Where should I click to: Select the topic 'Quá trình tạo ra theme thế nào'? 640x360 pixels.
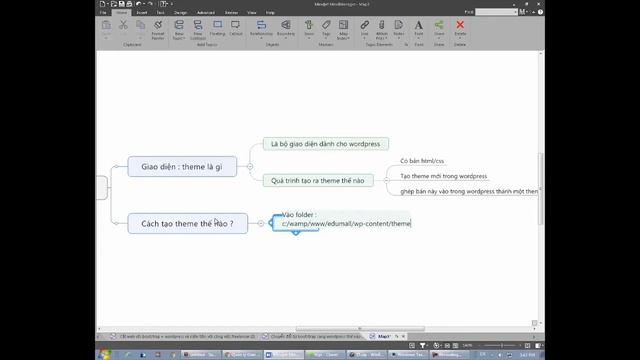pyautogui.click(x=318, y=180)
